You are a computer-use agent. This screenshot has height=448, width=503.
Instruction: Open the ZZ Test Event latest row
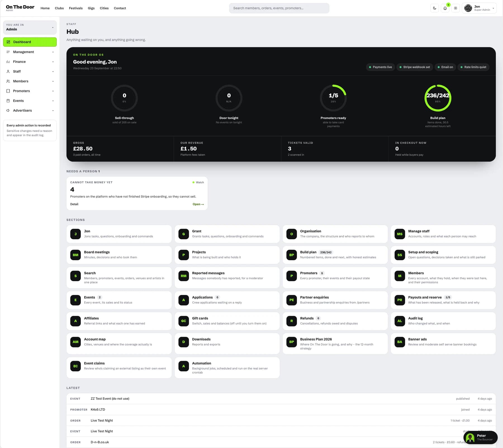pyautogui.click(x=281, y=399)
